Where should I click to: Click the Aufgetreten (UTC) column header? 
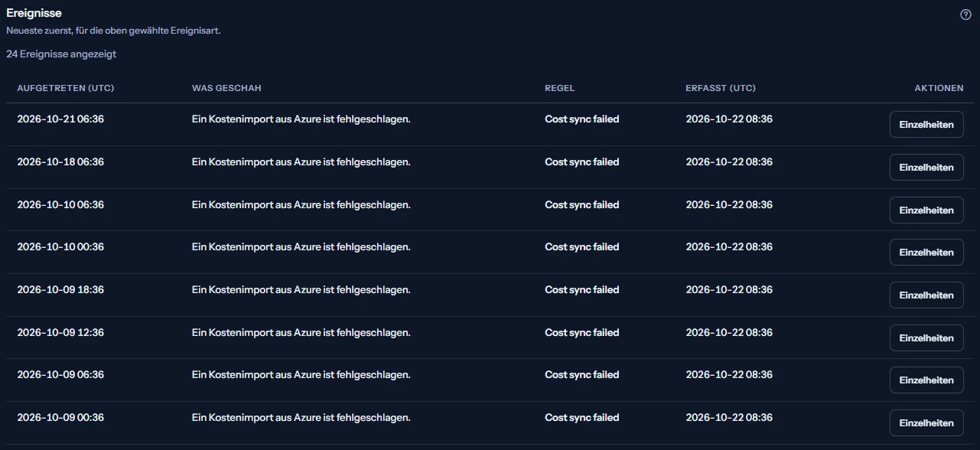coord(66,88)
